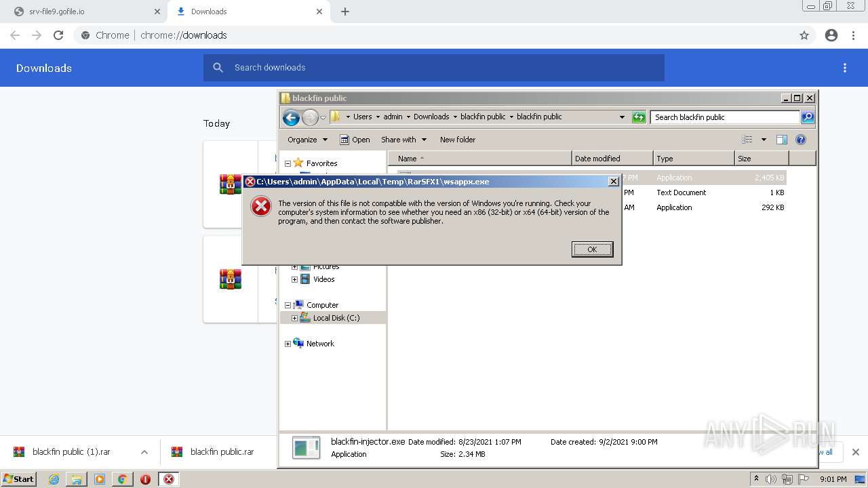
Task: Select Videos in the navigation pane
Action: [x=323, y=279]
